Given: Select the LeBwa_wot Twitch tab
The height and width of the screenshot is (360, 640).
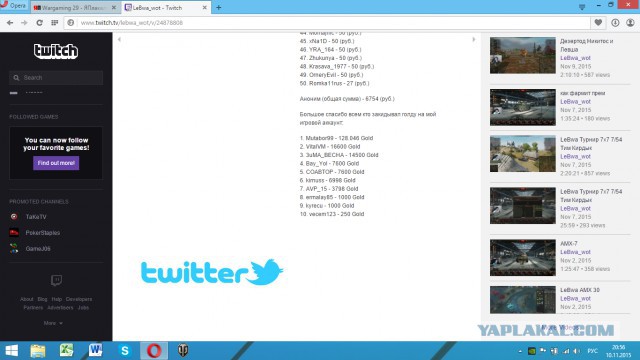Looking at the screenshot, I should pyautogui.click(x=162, y=8).
